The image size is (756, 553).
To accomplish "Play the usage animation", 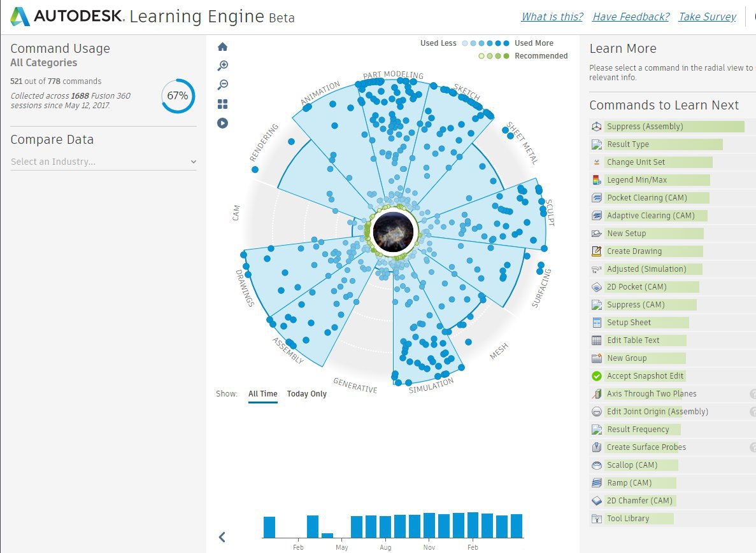I will pyautogui.click(x=222, y=123).
